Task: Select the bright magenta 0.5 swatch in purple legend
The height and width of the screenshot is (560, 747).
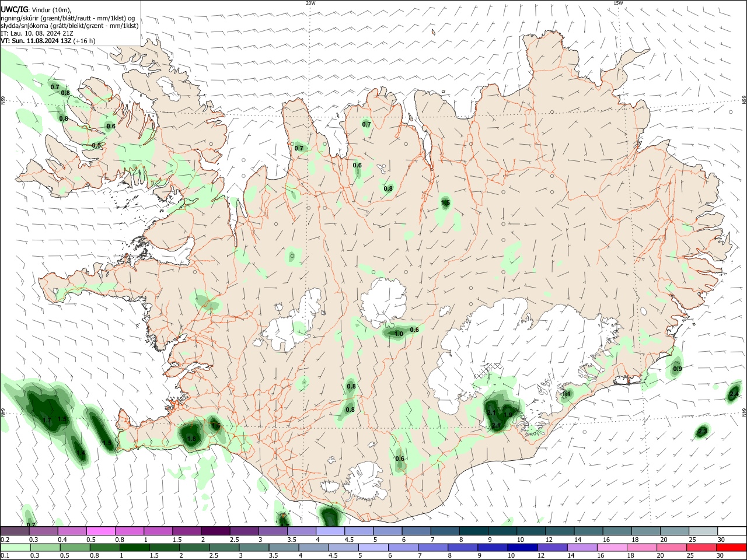Action: [x=102, y=531]
